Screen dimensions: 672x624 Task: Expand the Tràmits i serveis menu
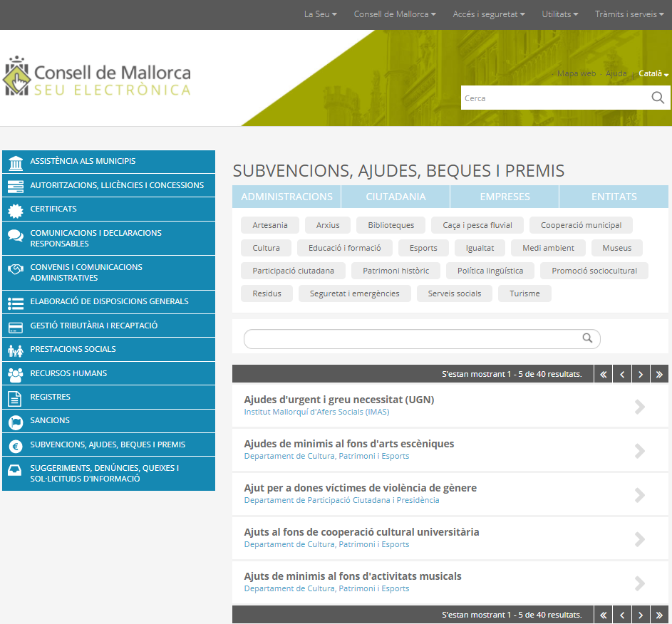click(629, 14)
